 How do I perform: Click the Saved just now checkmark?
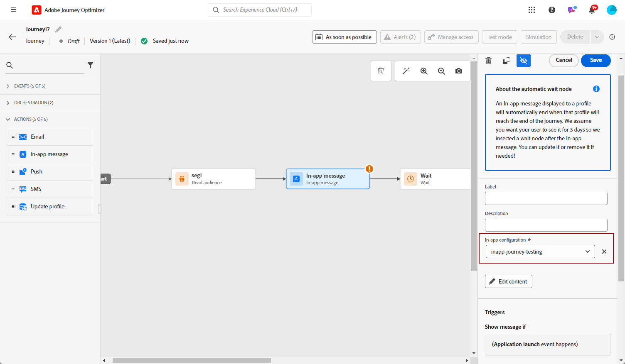(x=144, y=41)
